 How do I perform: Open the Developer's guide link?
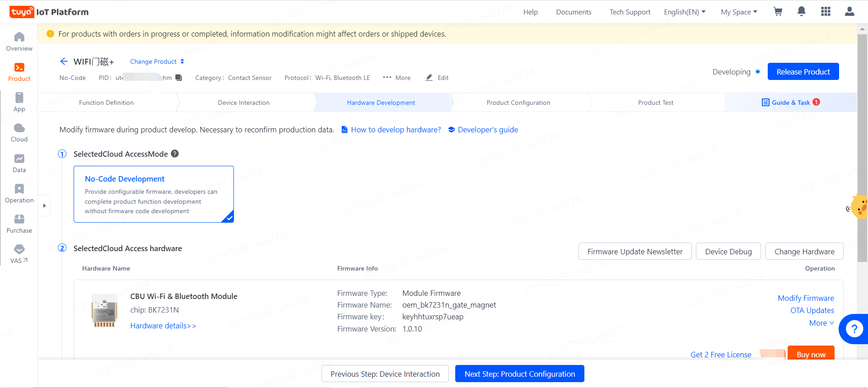(483, 130)
